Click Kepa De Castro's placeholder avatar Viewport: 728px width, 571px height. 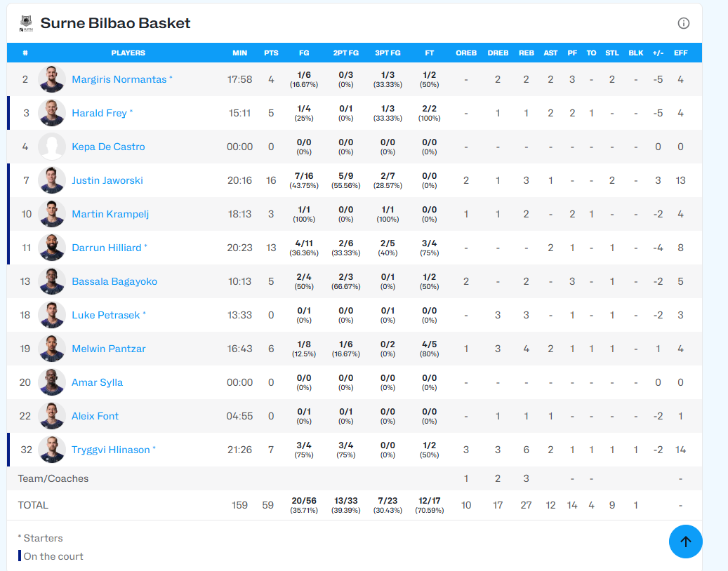(52, 147)
